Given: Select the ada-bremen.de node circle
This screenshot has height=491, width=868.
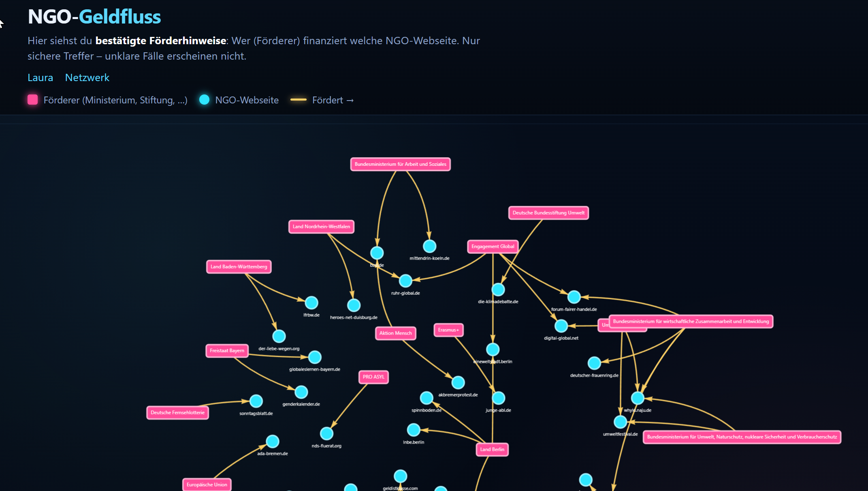Looking at the screenshot, I should click(x=273, y=441).
